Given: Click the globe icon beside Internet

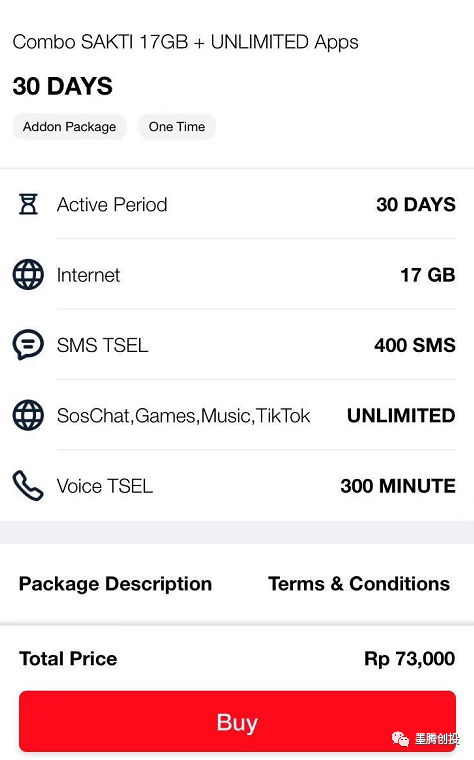Looking at the screenshot, I should pyautogui.click(x=28, y=274).
